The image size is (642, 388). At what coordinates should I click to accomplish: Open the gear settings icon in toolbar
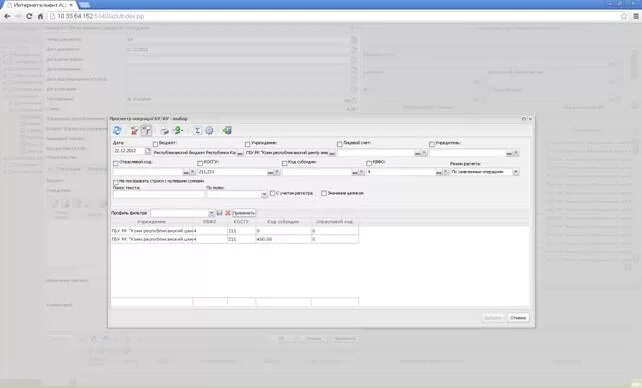click(x=209, y=131)
